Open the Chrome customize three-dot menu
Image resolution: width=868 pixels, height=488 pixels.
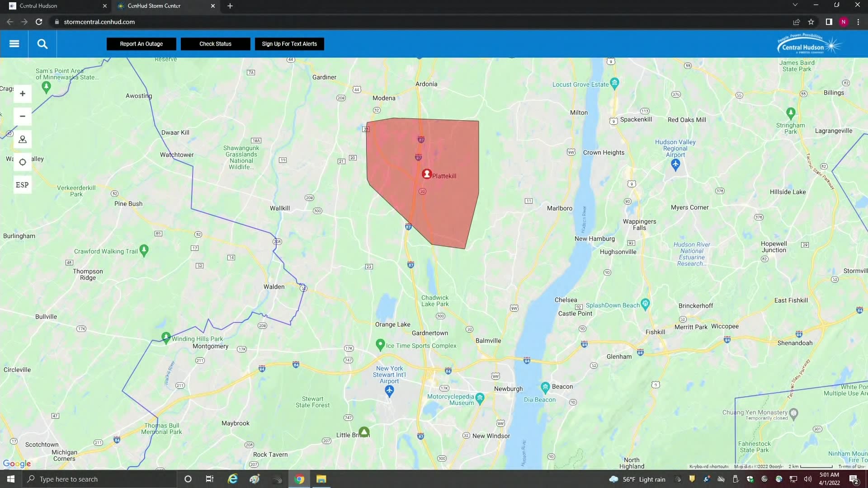[x=858, y=22]
